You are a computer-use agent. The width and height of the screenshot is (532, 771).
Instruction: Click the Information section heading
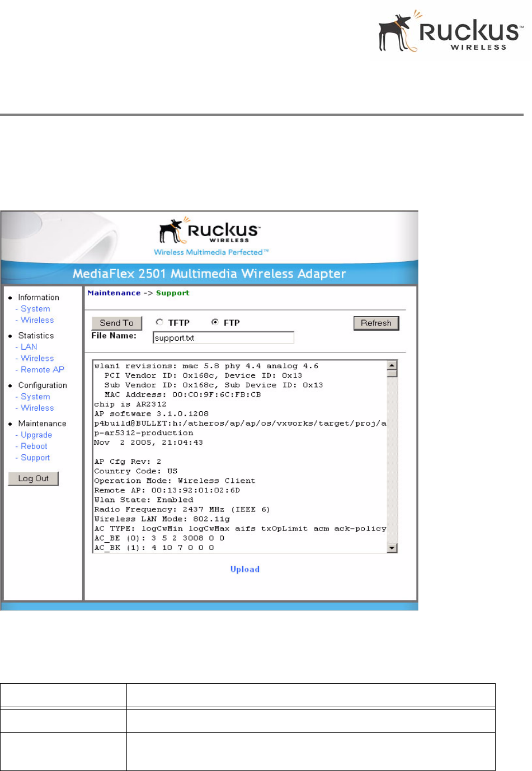(39, 297)
